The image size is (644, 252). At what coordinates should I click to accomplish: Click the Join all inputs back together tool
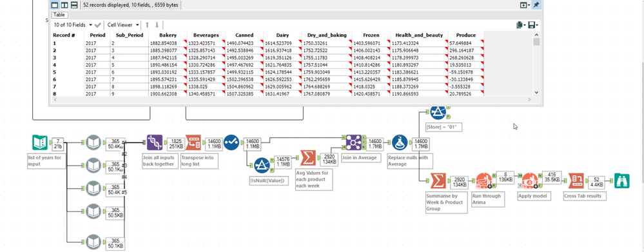tap(155, 142)
